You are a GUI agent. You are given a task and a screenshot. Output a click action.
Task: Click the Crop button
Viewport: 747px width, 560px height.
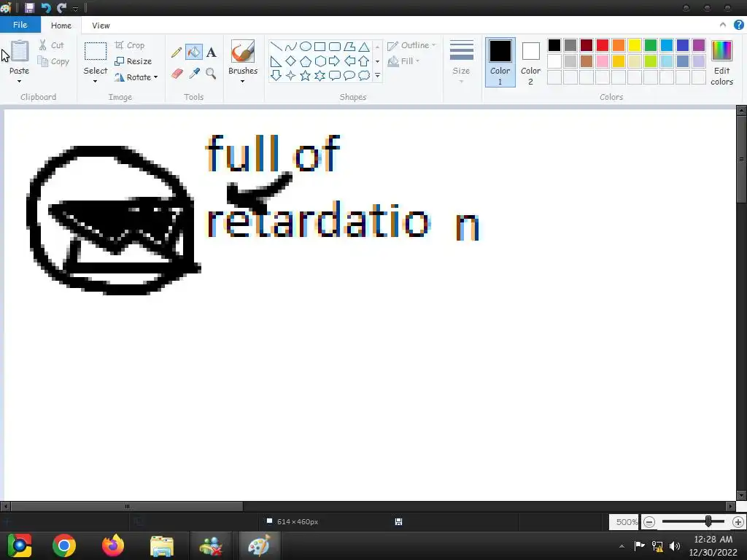[x=130, y=45]
